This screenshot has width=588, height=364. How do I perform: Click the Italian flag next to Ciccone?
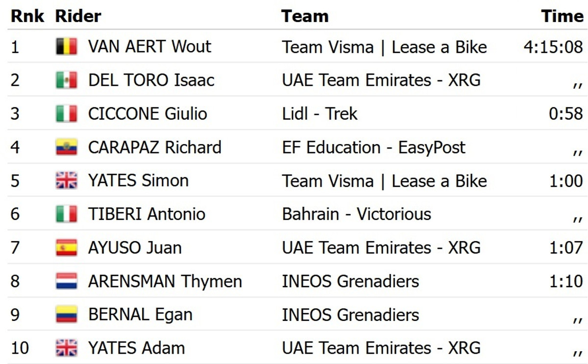click(x=66, y=114)
